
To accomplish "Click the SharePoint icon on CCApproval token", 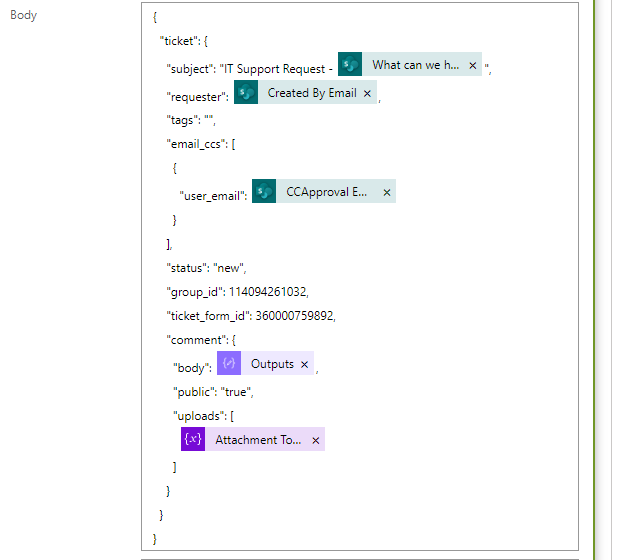I will (x=264, y=191).
